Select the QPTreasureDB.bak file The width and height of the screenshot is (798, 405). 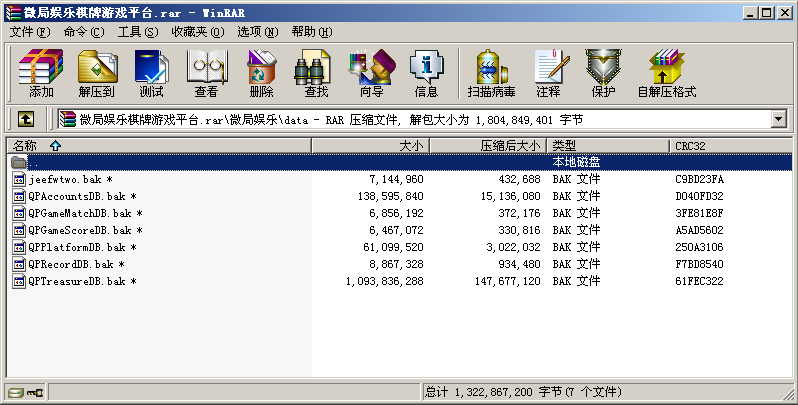click(x=76, y=282)
